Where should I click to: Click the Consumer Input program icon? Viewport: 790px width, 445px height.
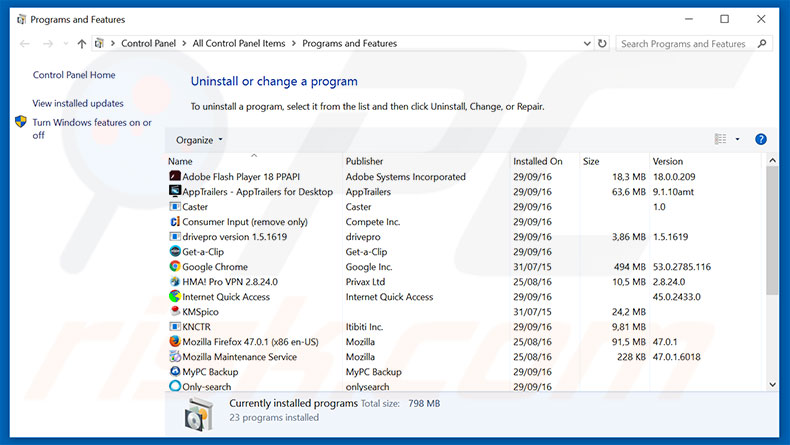(175, 221)
